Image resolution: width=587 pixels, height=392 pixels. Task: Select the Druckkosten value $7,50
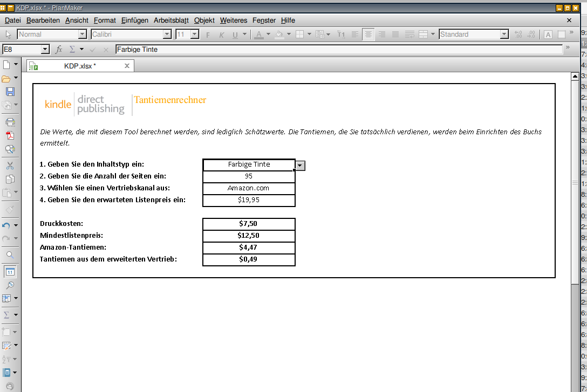tap(249, 224)
